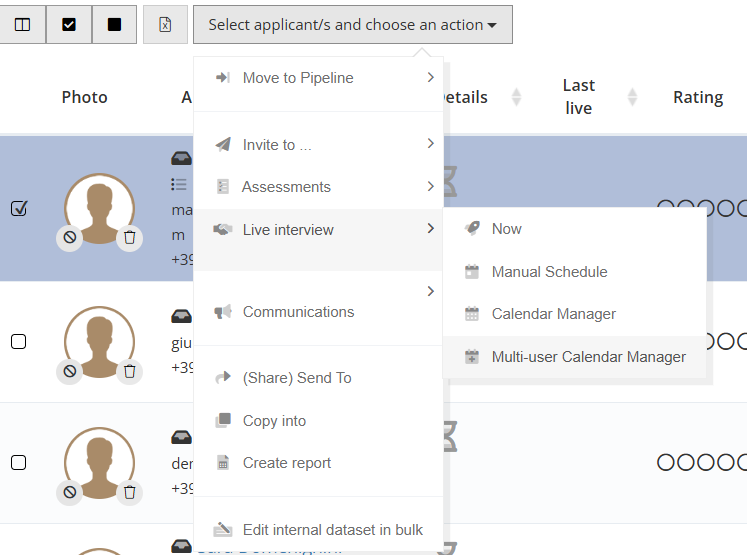Rate third applicant using first rating circle
747x555 pixels.
pyautogui.click(x=666, y=462)
